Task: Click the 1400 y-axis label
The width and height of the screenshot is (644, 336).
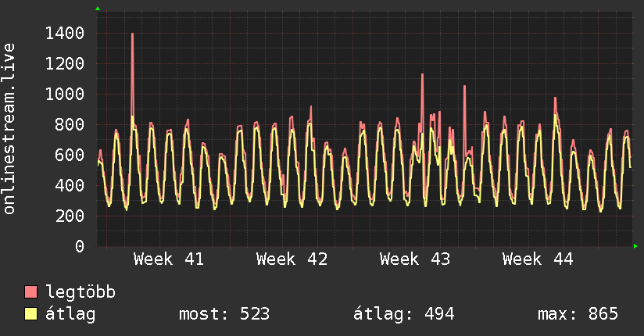Action: pos(65,34)
